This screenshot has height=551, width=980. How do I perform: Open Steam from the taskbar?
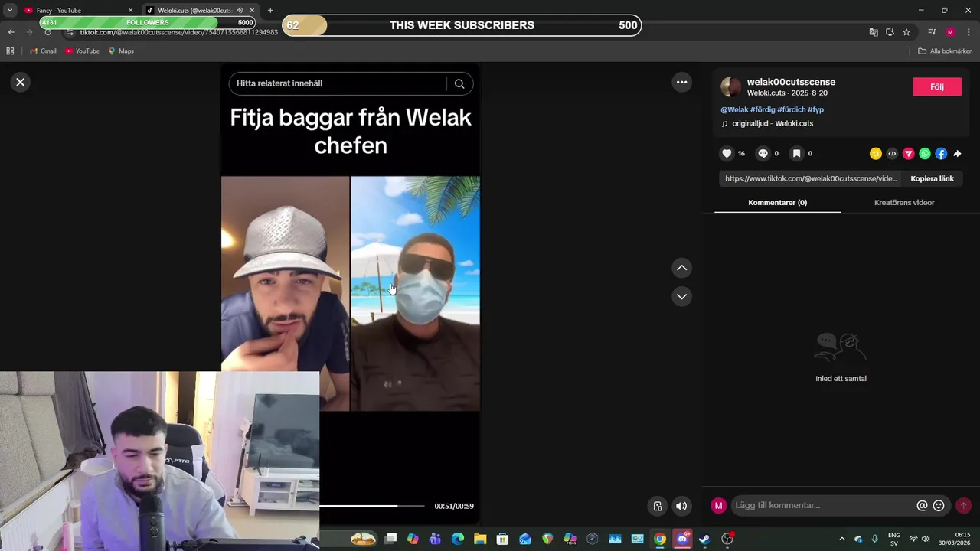[704, 539]
